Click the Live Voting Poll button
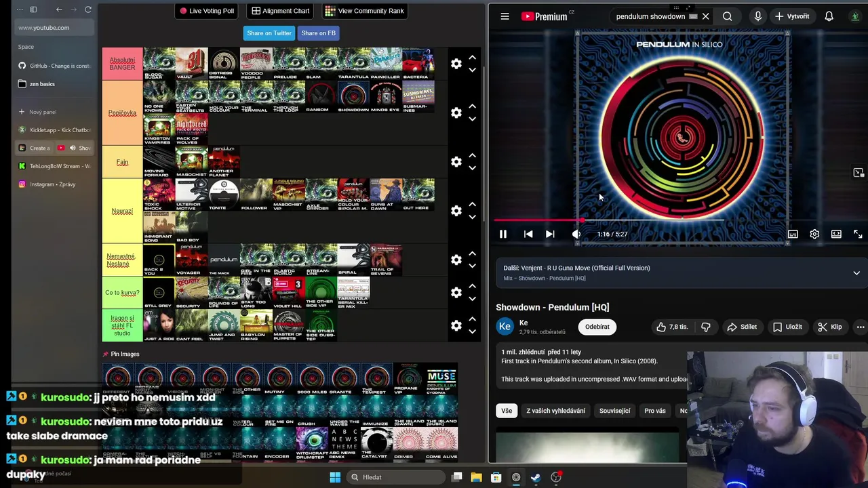Viewport: 868px width, 488px height. tap(207, 11)
